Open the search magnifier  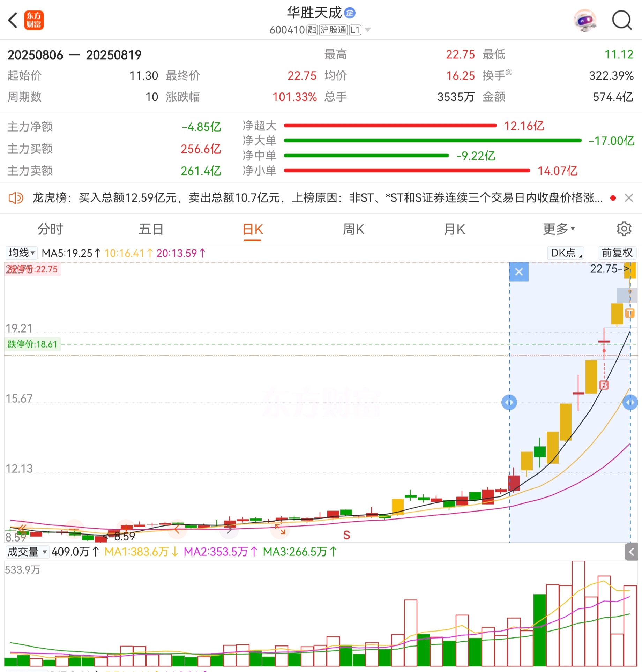click(622, 21)
